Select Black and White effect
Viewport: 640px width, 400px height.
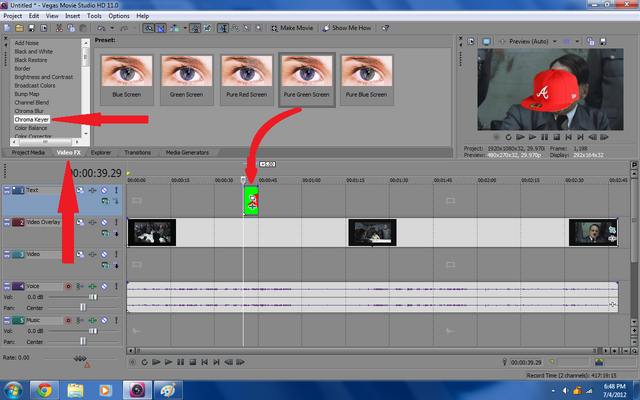click(33, 51)
